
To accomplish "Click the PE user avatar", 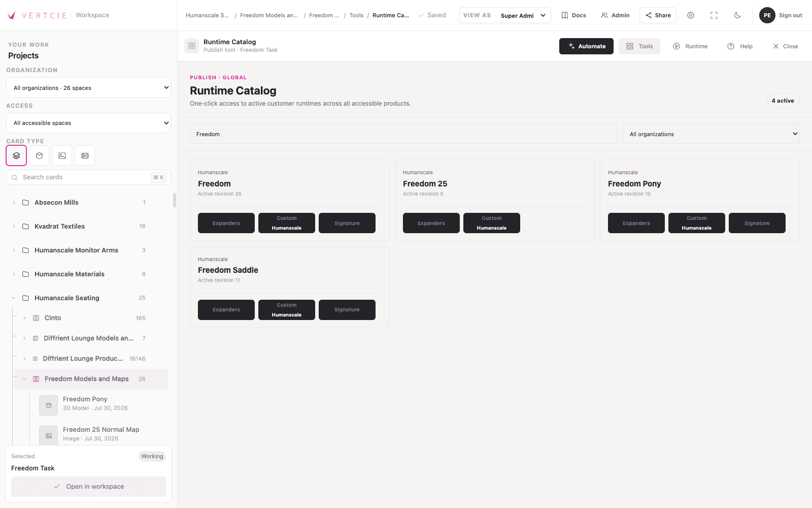I will pos(767,15).
